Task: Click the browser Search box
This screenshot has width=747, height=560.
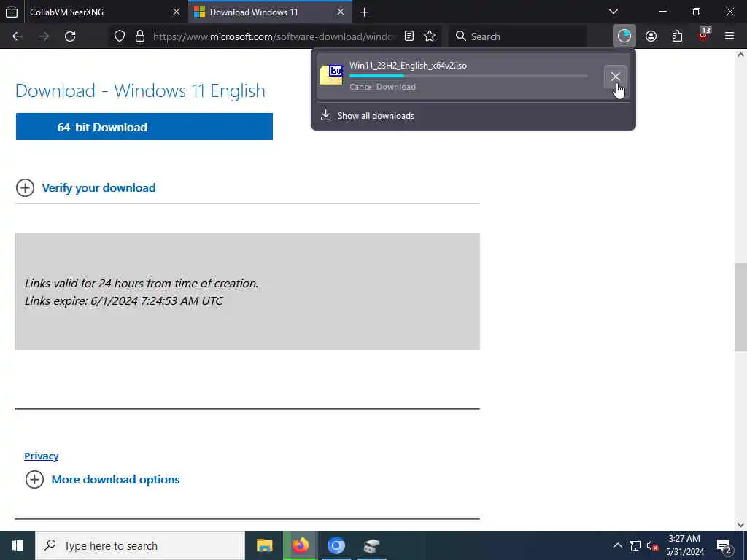Action: point(517,36)
